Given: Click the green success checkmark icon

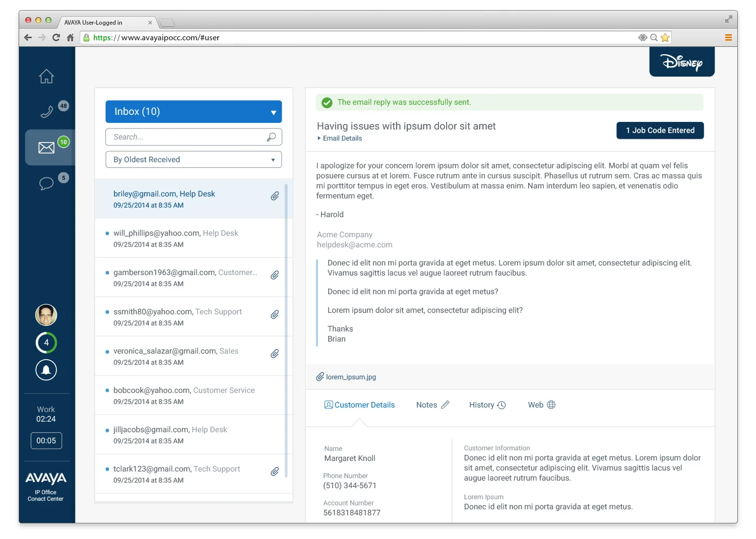Looking at the screenshot, I should click(x=327, y=103).
